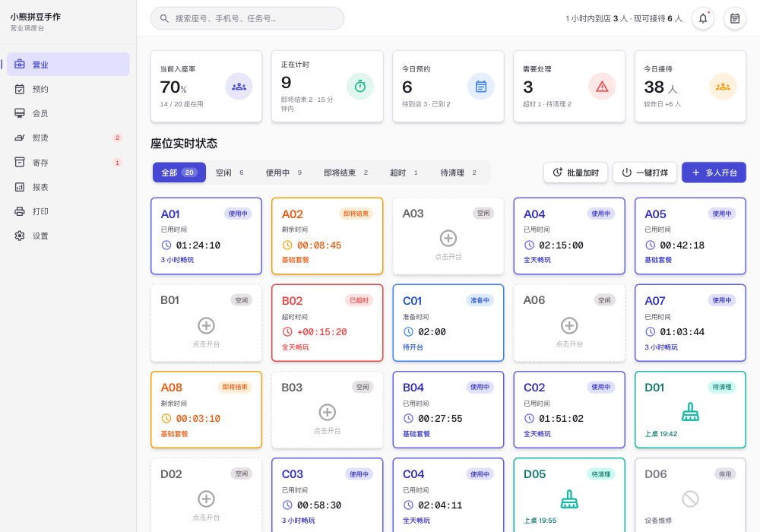Click plus icon to open seat A03
The image size is (760, 532).
448,239
